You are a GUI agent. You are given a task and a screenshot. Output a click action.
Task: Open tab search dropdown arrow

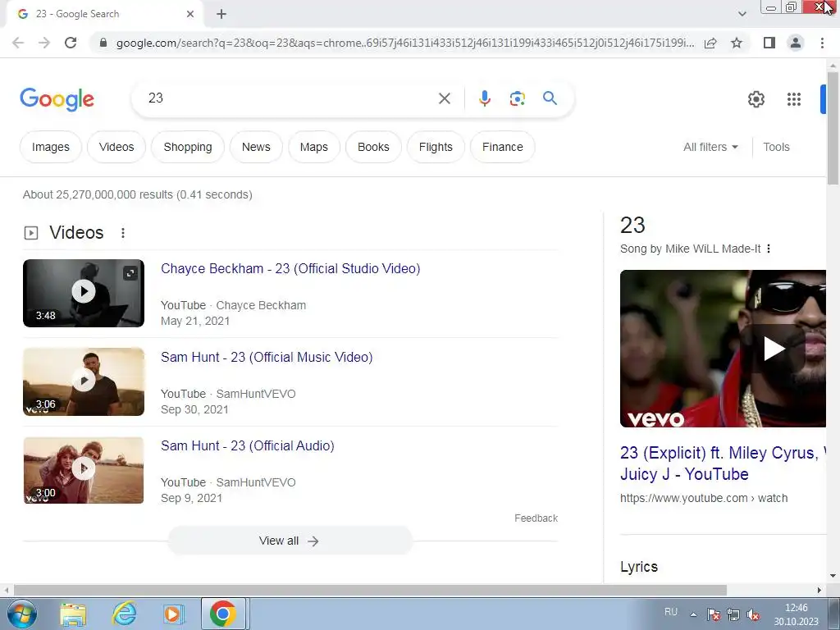742,14
